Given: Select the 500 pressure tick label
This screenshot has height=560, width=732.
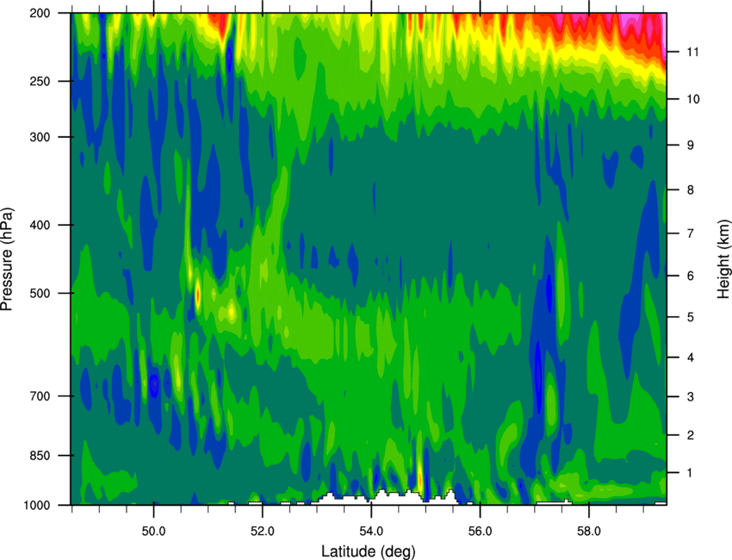Looking at the screenshot, I should pyautogui.click(x=40, y=293).
